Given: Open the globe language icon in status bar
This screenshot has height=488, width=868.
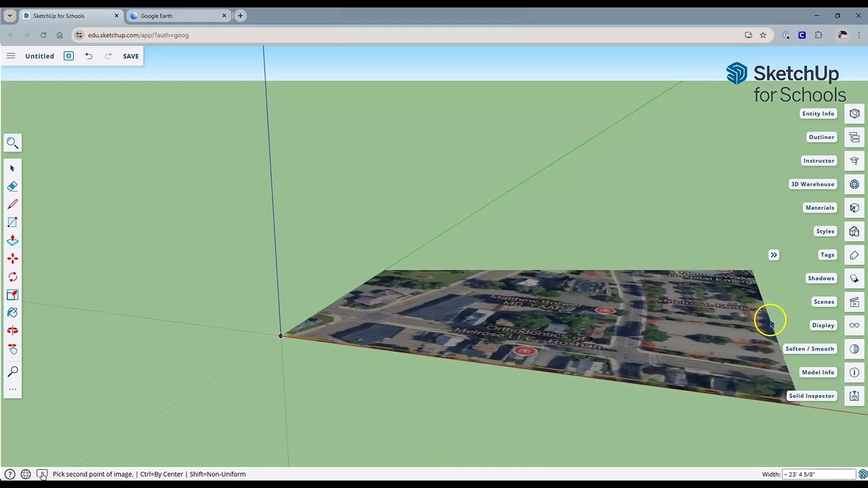Looking at the screenshot, I should [25, 474].
